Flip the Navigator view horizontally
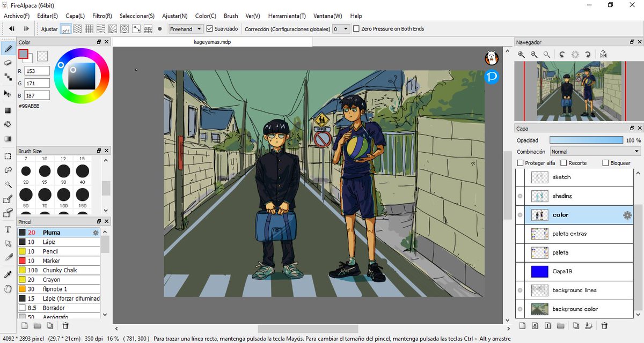Screen dimensions: 644x343 click(604, 54)
